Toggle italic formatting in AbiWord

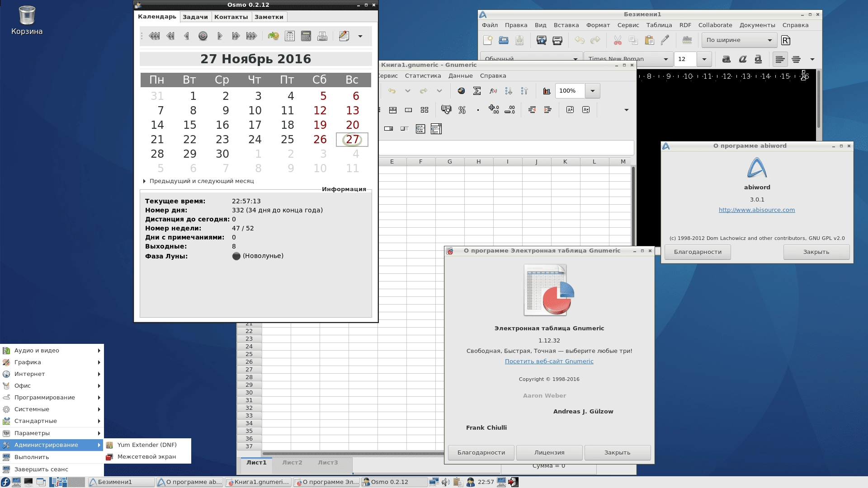click(742, 59)
